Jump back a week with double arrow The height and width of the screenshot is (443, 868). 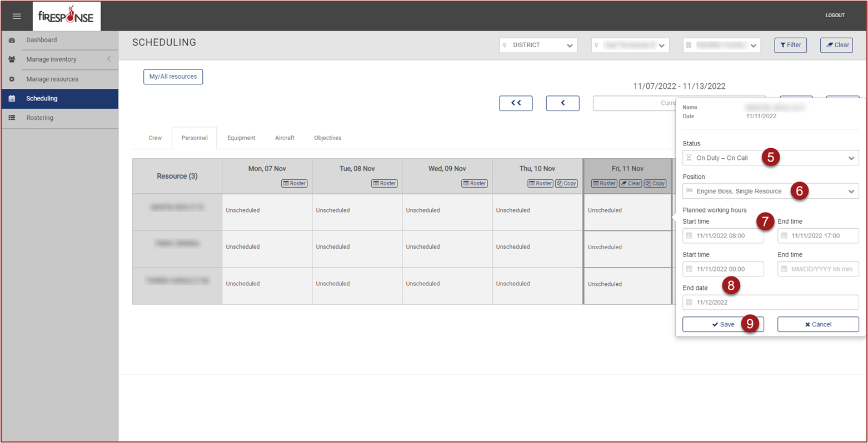point(516,103)
